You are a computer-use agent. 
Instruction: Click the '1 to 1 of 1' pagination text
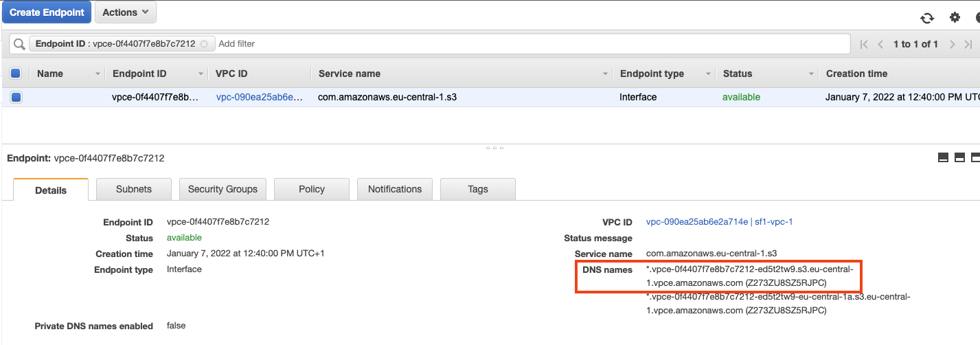pos(915,44)
